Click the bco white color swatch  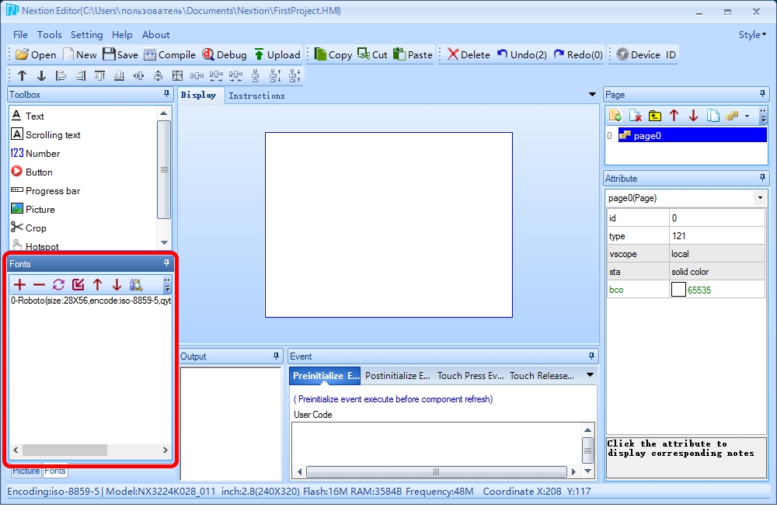[x=678, y=290]
